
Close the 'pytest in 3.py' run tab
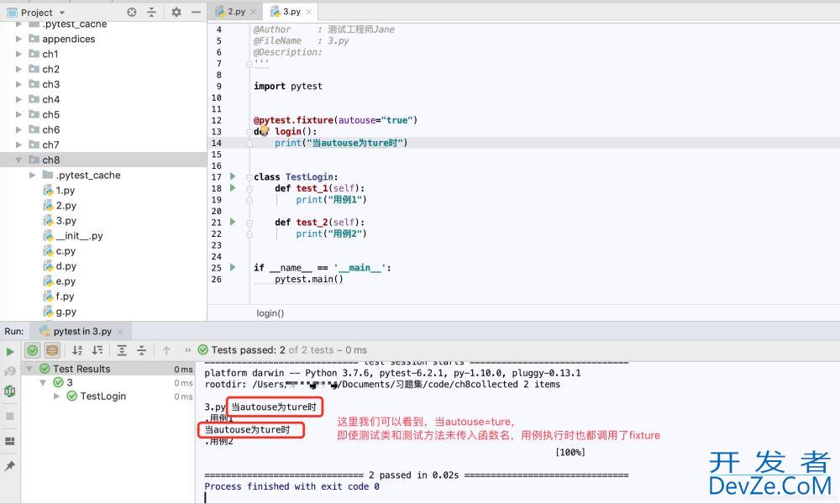[x=120, y=332]
